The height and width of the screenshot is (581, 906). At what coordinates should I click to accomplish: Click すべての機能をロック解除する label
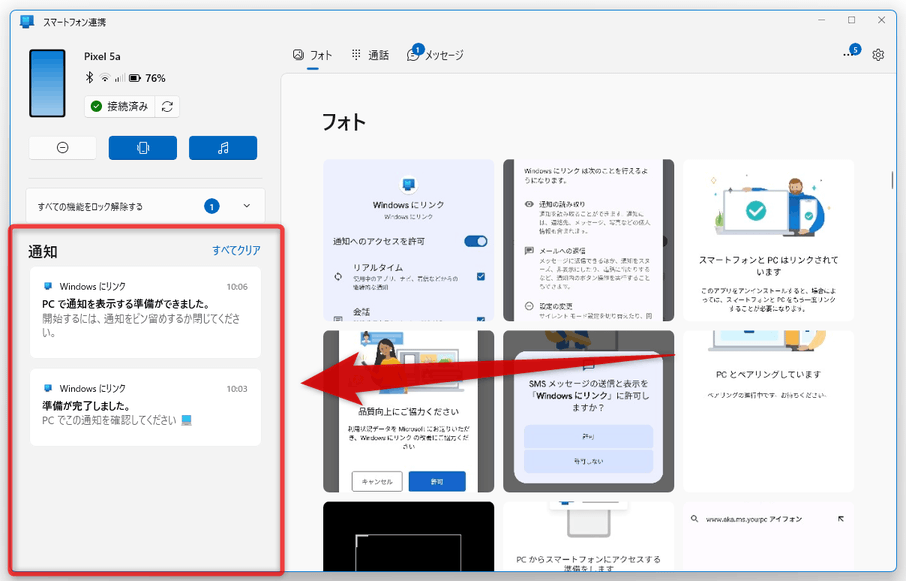click(x=90, y=206)
